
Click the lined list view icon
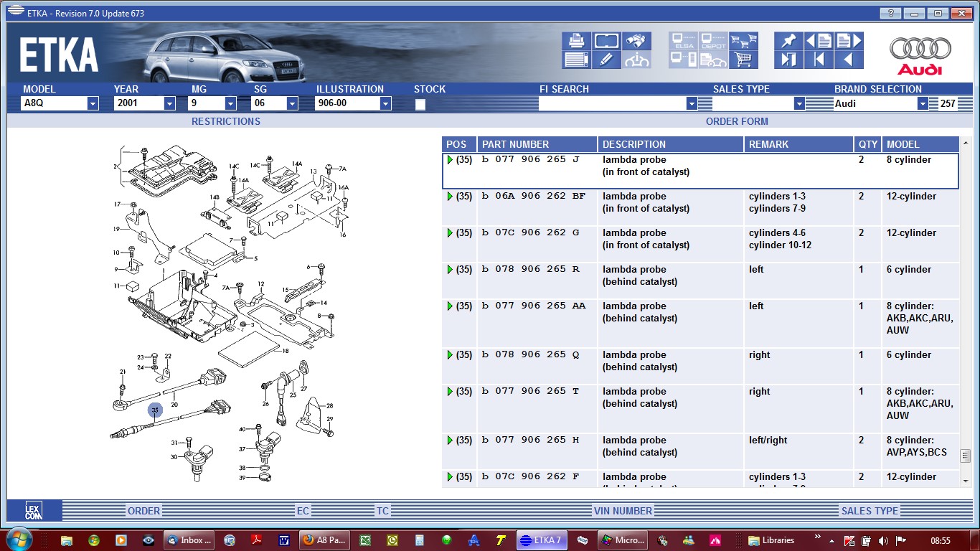point(577,60)
